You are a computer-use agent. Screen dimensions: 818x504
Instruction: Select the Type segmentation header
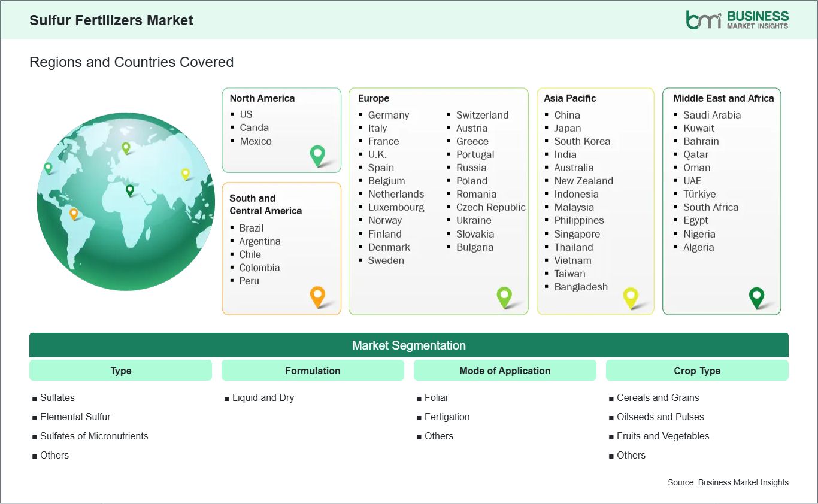[120, 371]
